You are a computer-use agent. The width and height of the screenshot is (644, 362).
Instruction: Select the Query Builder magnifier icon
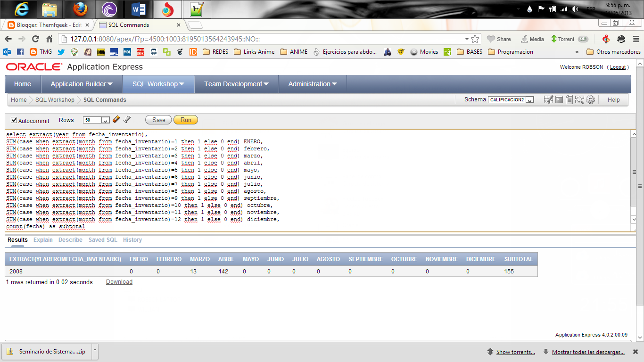pos(579,99)
